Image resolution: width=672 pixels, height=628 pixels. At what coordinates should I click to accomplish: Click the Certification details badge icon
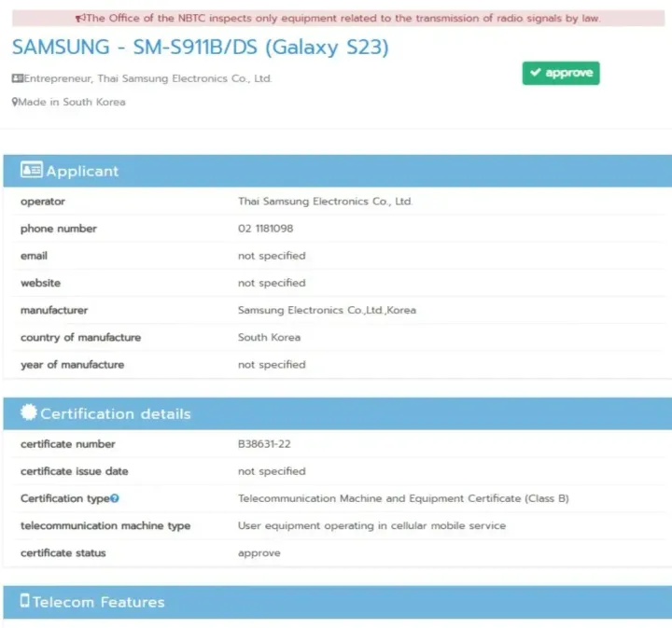click(x=29, y=413)
